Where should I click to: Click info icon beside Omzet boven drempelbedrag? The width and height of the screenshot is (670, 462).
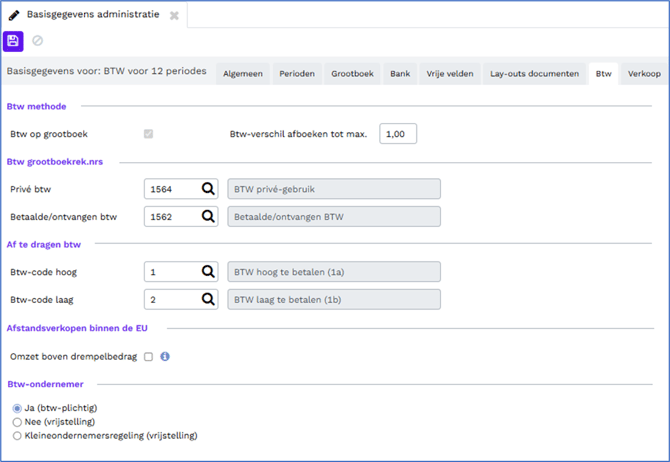pos(165,357)
